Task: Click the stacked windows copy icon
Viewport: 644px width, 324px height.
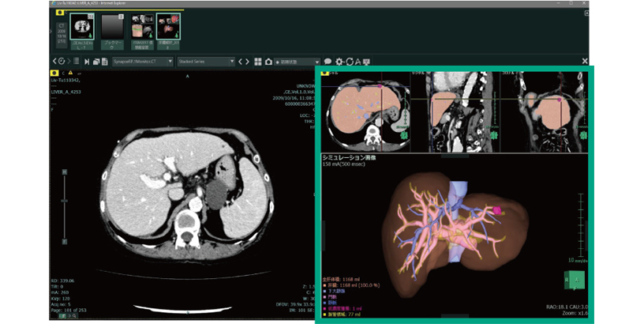Action: pyautogui.click(x=96, y=62)
